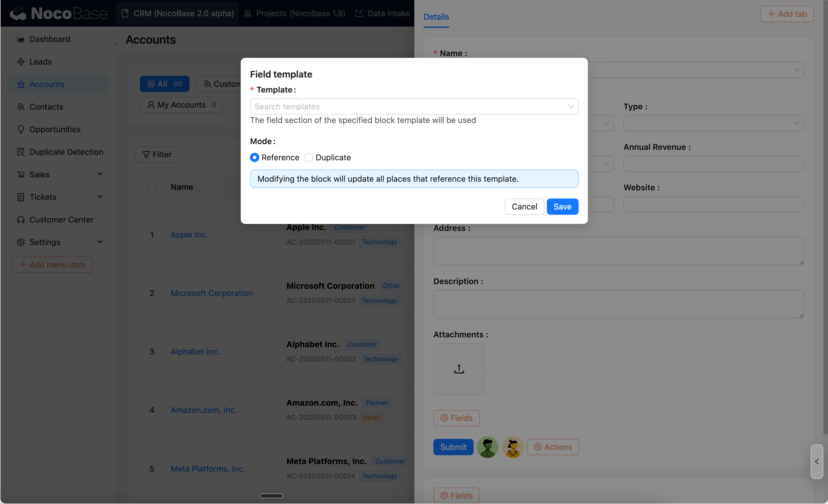
Task: Click the green avatar next to Submit
Action: 487,447
